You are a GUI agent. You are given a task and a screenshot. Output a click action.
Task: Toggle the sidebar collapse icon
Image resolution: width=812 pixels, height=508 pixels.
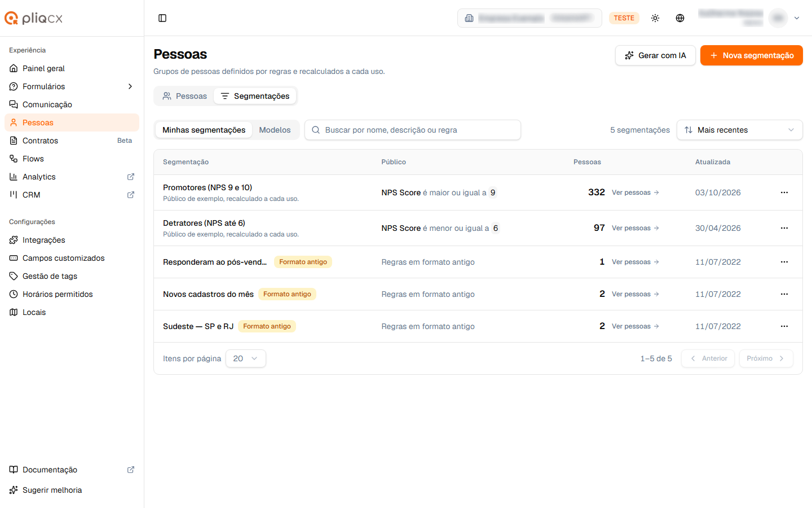click(x=162, y=18)
